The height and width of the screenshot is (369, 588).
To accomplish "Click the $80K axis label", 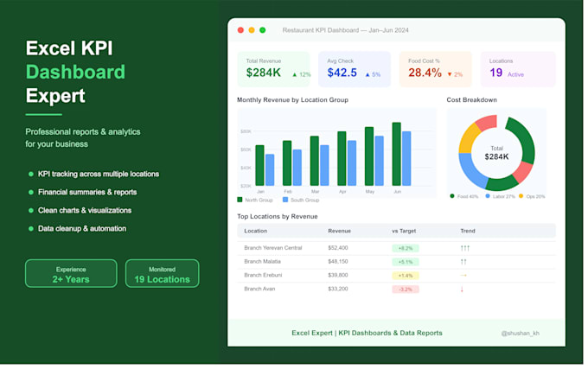I will click(x=246, y=131).
